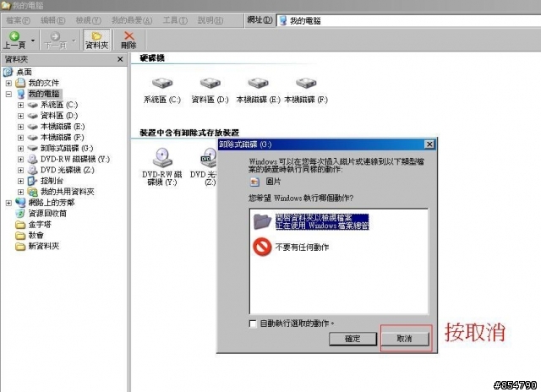
Task: Collapse the 我的電腦 tree node
Action: pos(8,94)
